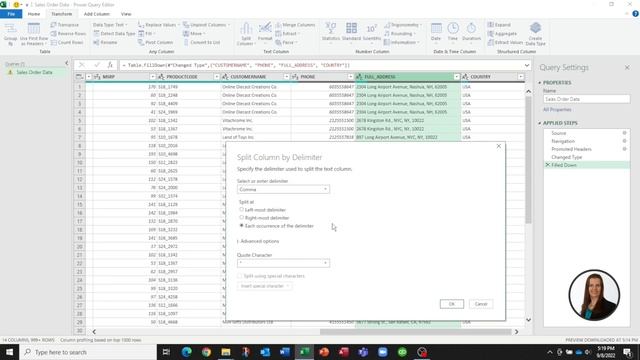Click the scroll right arrow of grid

tap(516, 332)
